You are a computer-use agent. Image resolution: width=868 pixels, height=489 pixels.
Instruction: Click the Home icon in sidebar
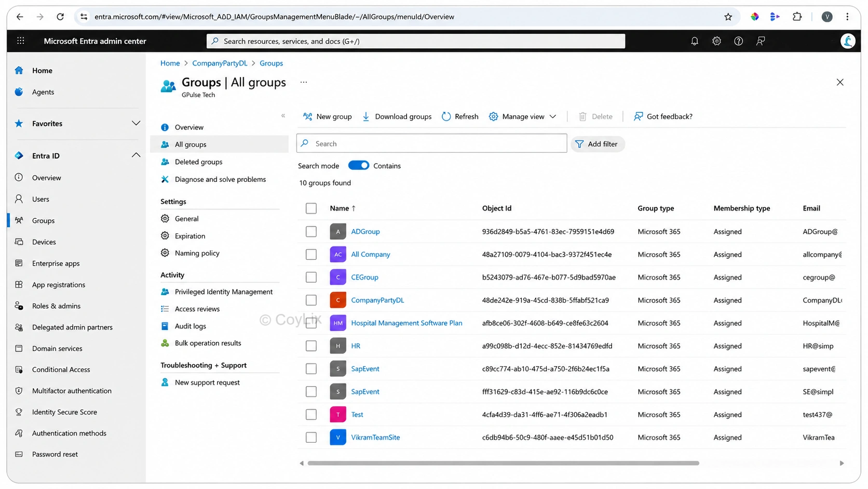(19, 70)
